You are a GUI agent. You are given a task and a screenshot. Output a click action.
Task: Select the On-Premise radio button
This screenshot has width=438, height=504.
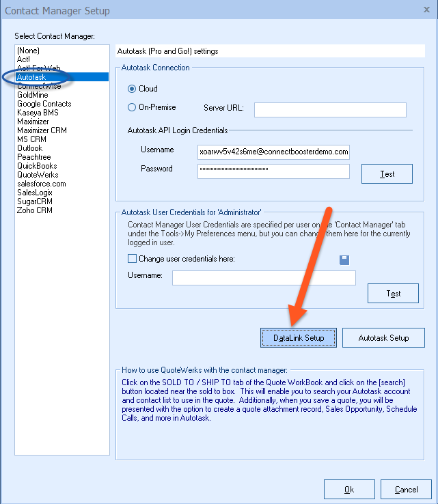click(x=132, y=107)
